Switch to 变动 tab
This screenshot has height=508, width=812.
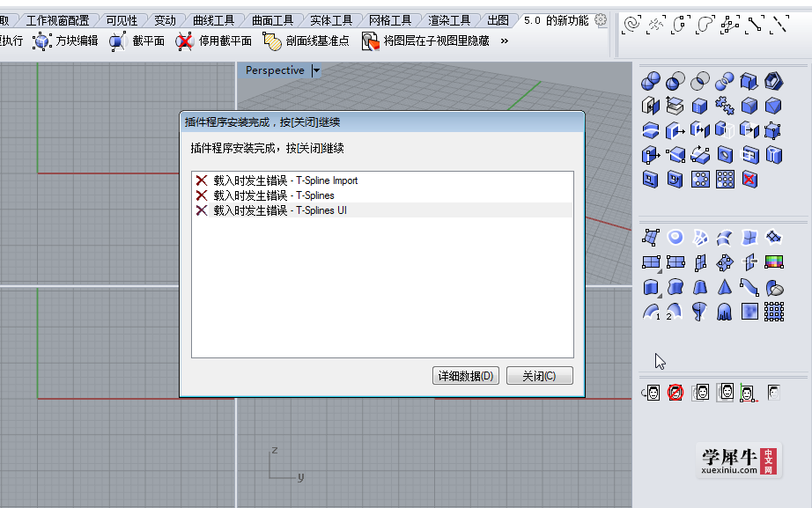166,21
